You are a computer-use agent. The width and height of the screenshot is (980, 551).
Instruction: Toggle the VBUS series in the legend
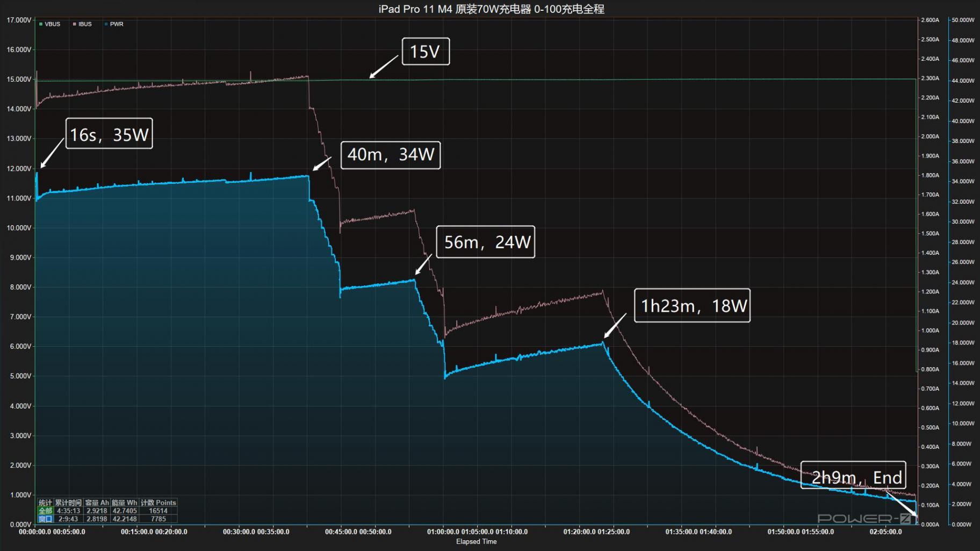(x=52, y=24)
